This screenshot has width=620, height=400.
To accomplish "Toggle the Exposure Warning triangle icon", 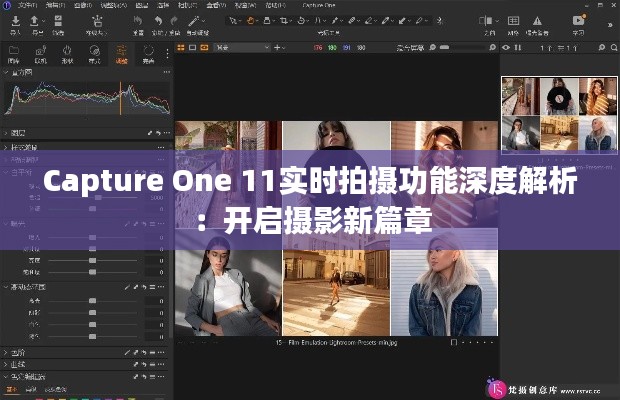I will click(x=537, y=21).
